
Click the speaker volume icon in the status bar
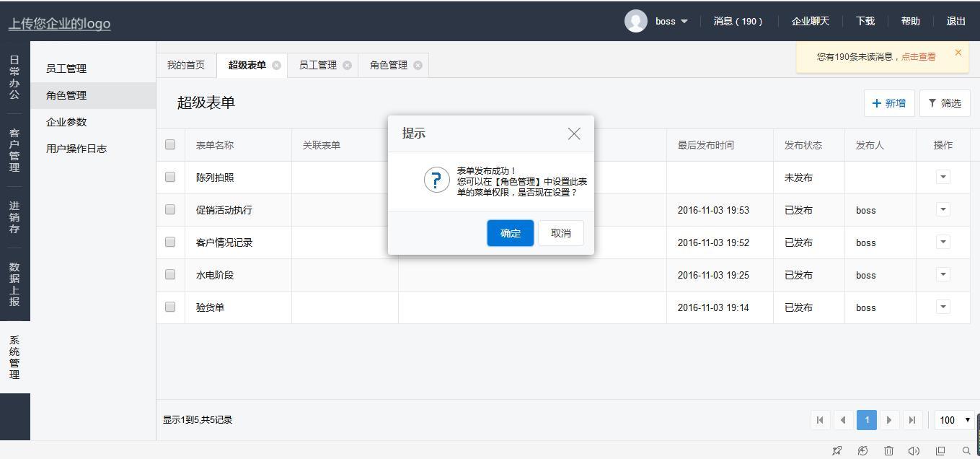click(x=914, y=450)
